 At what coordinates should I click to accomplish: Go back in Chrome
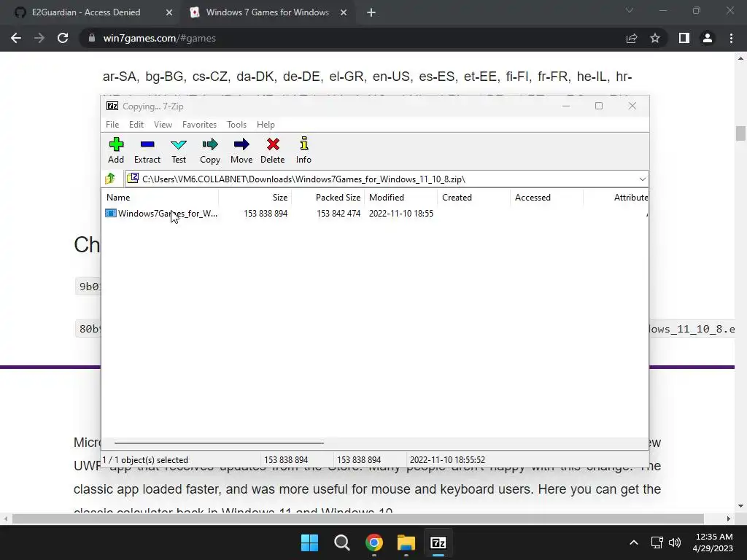[x=16, y=38]
